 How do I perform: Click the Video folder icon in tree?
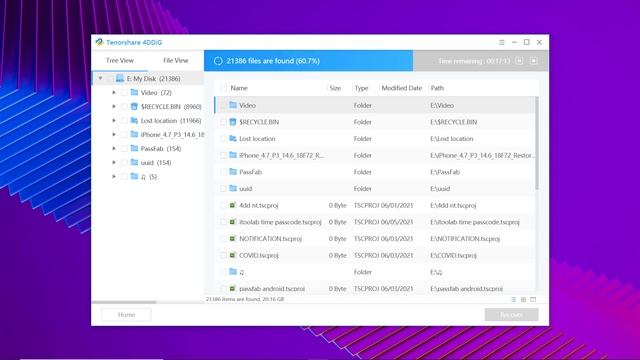(134, 92)
